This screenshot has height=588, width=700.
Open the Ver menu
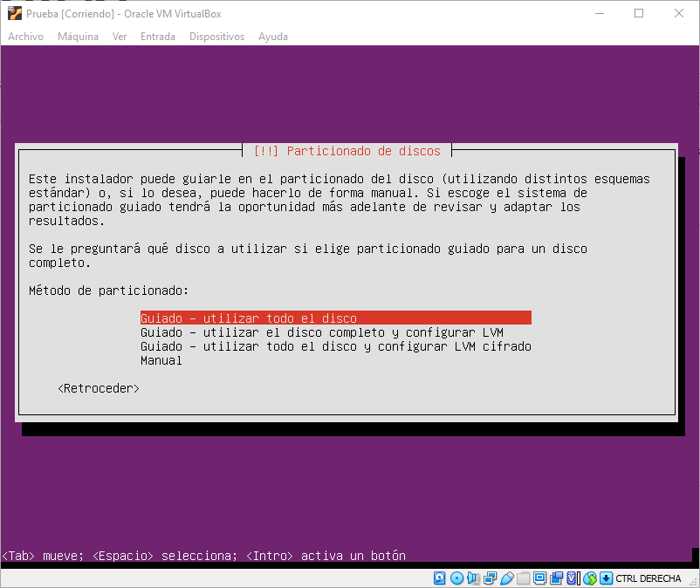point(120,37)
